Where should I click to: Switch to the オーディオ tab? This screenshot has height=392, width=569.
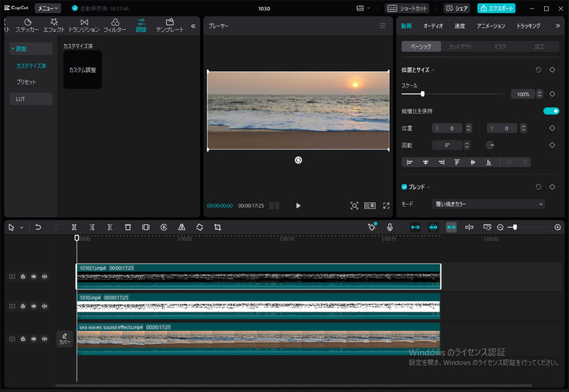[x=433, y=26]
